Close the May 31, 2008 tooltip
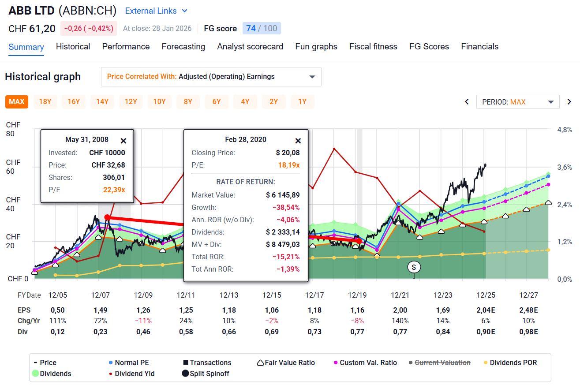This screenshot has height=392, width=580. [123, 141]
